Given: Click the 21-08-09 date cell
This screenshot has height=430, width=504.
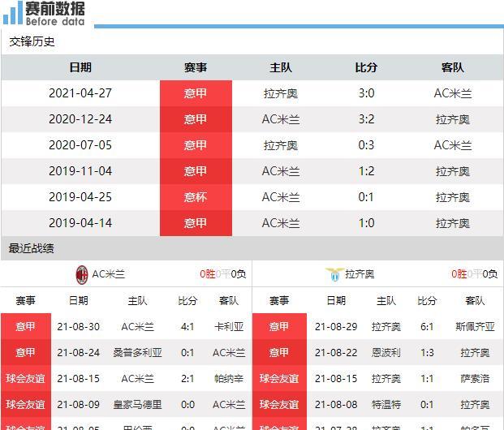Looking at the screenshot, I should pyautogui.click(x=79, y=405).
